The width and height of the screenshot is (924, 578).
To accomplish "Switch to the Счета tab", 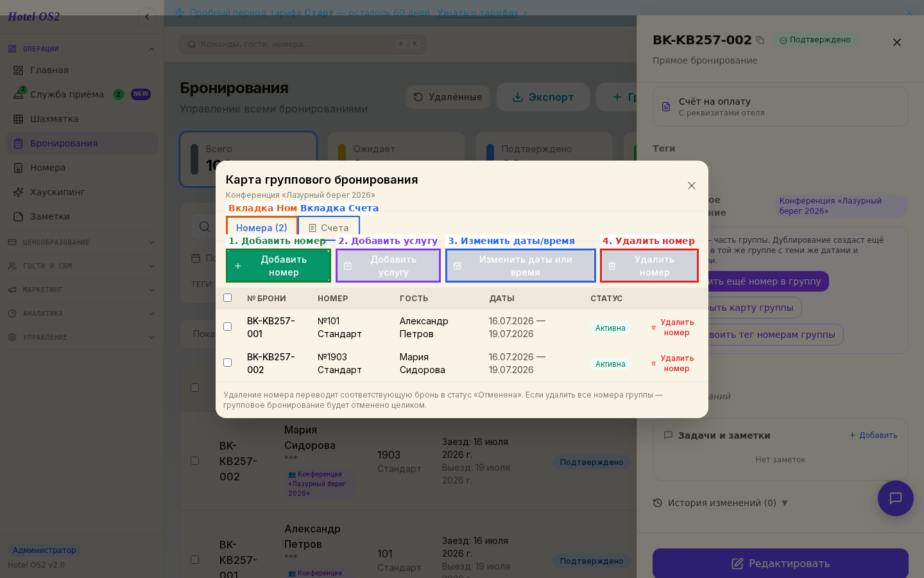I will pyautogui.click(x=329, y=228).
